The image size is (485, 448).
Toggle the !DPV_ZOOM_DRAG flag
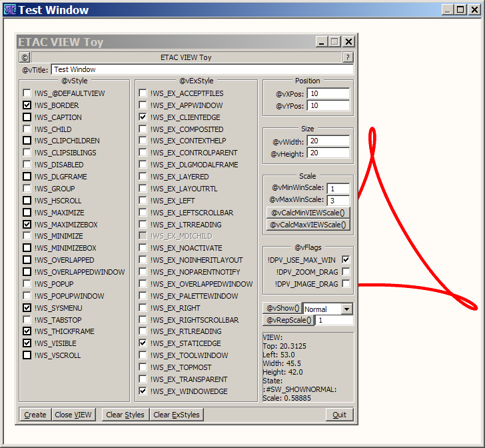346,272
